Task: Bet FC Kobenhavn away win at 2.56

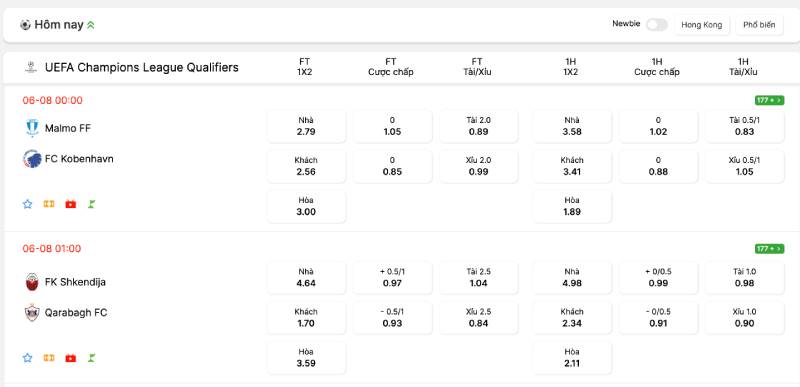Action: (x=306, y=166)
